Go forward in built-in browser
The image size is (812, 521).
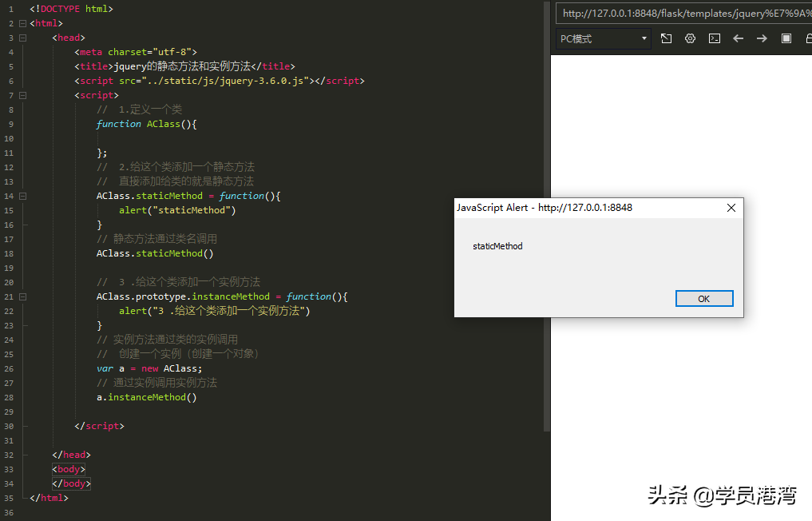[762, 38]
